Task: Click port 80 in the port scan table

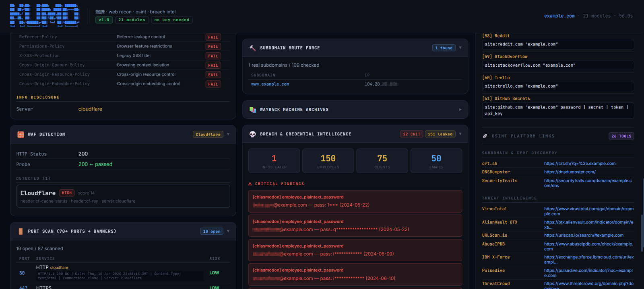Action: [22, 273]
